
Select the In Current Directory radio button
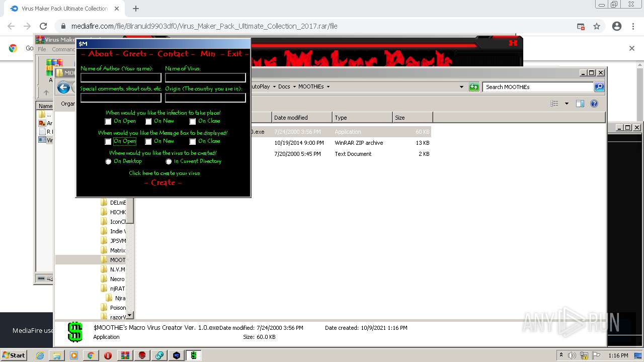tap(169, 161)
